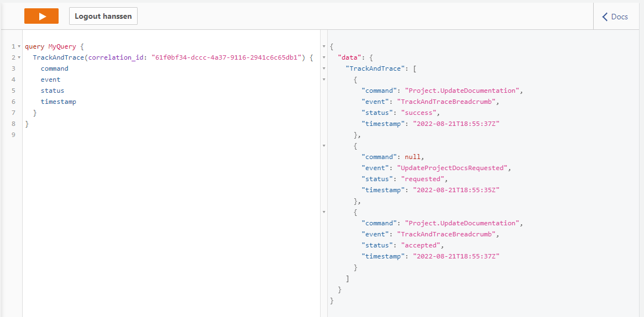Open the Docs panel

coord(615,17)
